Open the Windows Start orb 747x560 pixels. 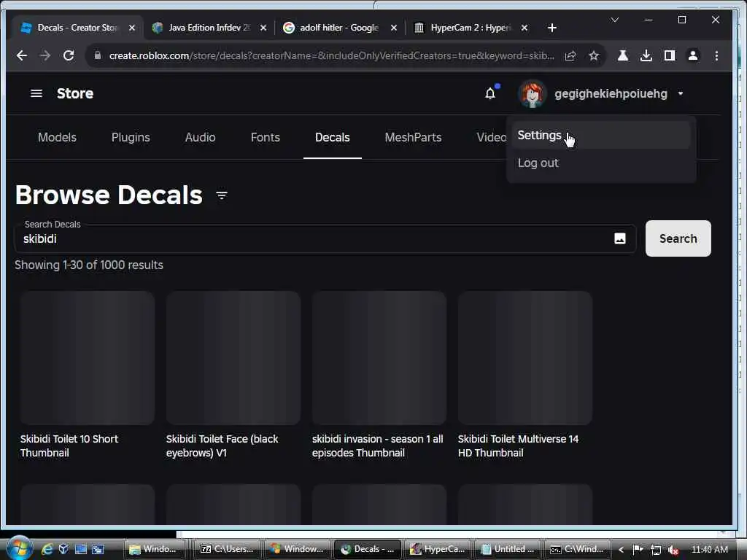(x=19, y=548)
